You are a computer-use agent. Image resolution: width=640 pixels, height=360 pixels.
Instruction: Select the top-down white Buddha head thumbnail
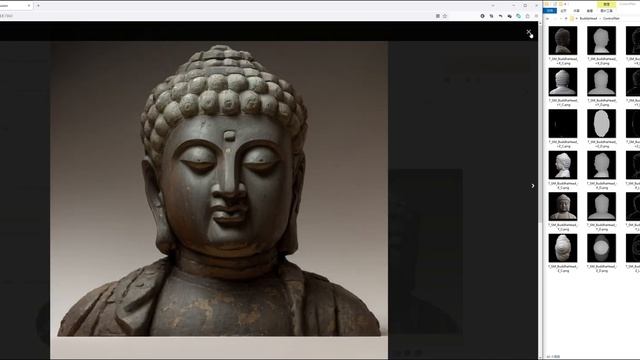pyautogui.click(x=563, y=248)
